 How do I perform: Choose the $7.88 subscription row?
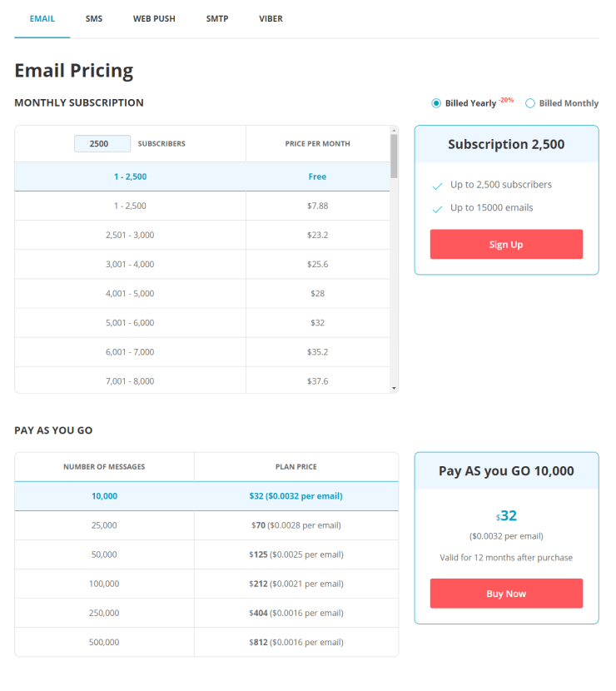[202, 206]
